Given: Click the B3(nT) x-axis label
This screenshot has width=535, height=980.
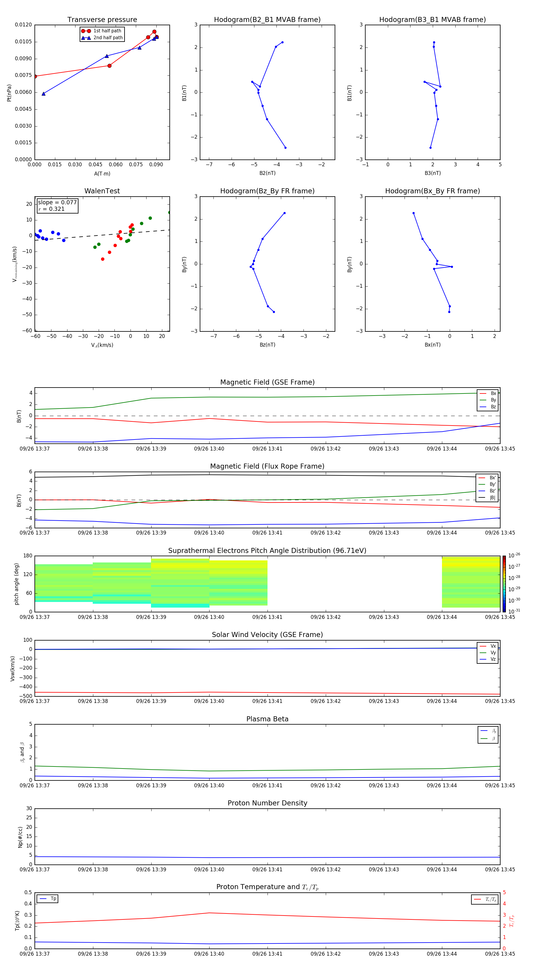Looking at the screenshot, I should coord(432,173).
